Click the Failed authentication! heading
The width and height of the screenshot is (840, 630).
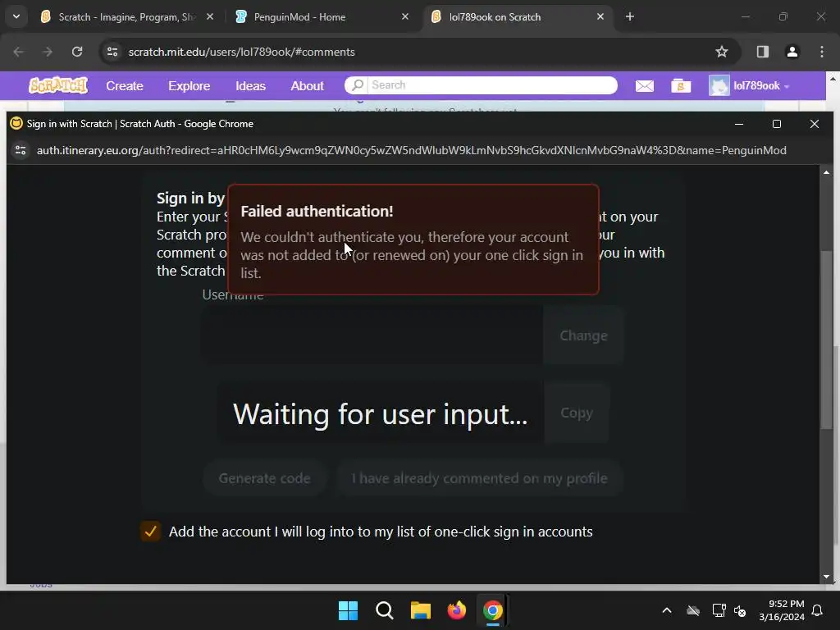(317, 211)
